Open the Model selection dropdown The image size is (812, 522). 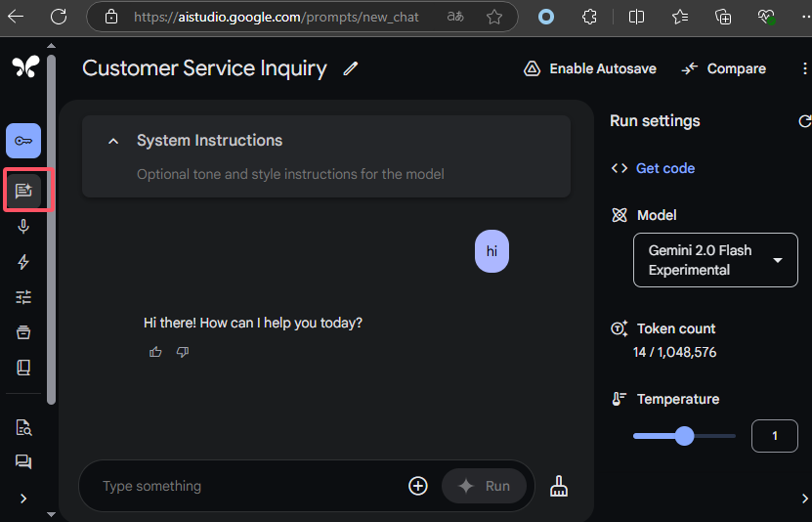coord(715,260)
